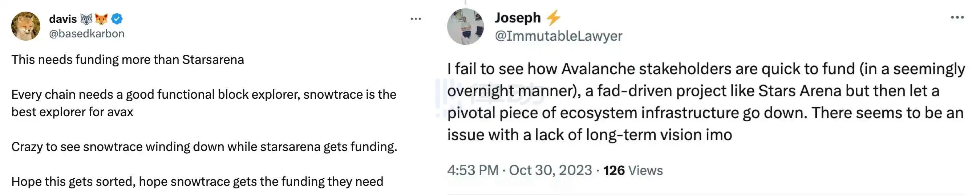Image resolution: width=980 pixels, height=196 pixels.
Task: Click the 'Hope this gets sorted' line
Action: [197, 181]
